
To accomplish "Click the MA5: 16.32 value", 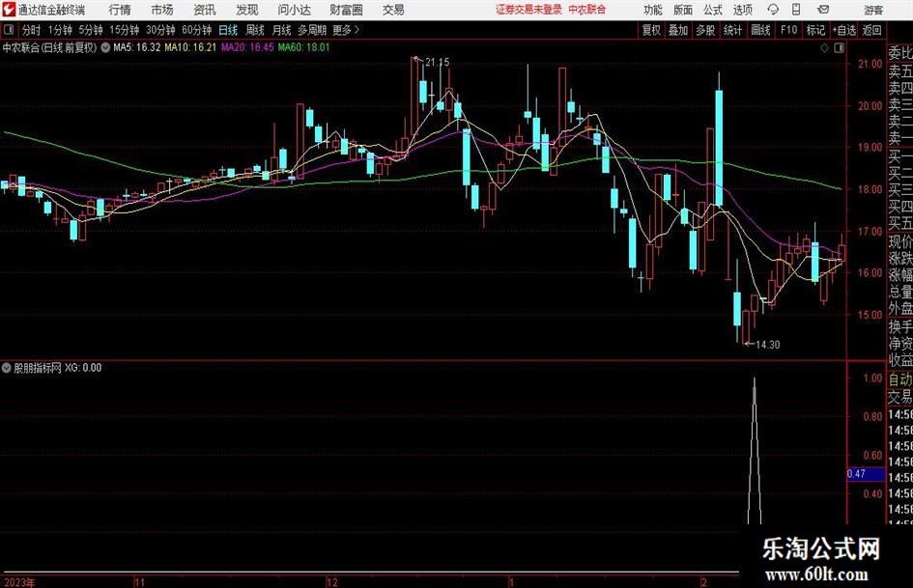I will [x=137, y=47].
